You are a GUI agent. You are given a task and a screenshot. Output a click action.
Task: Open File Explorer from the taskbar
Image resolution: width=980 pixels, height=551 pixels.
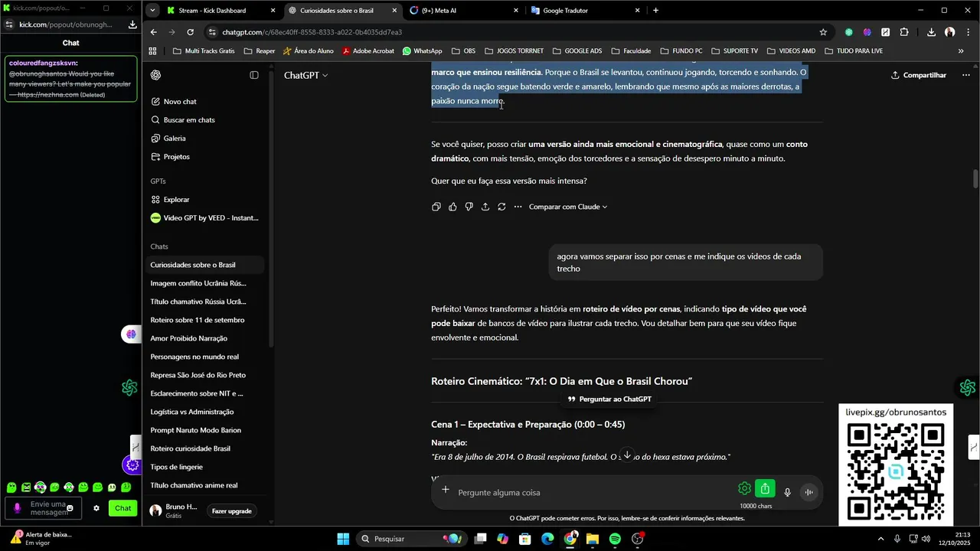tap(593, 539)
